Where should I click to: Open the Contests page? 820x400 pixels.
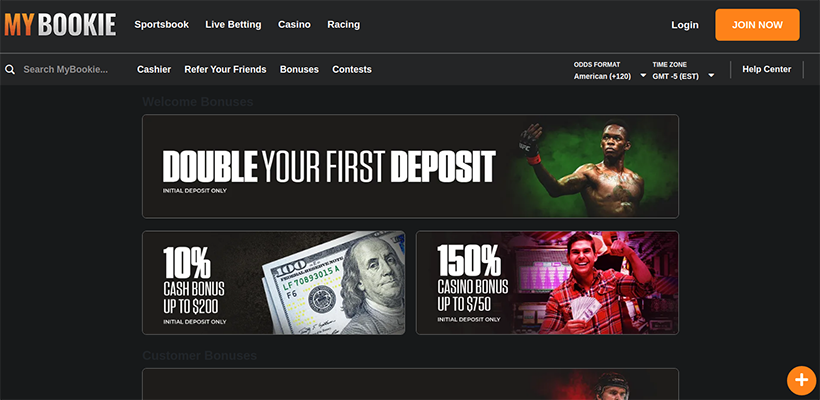point(352,70)
